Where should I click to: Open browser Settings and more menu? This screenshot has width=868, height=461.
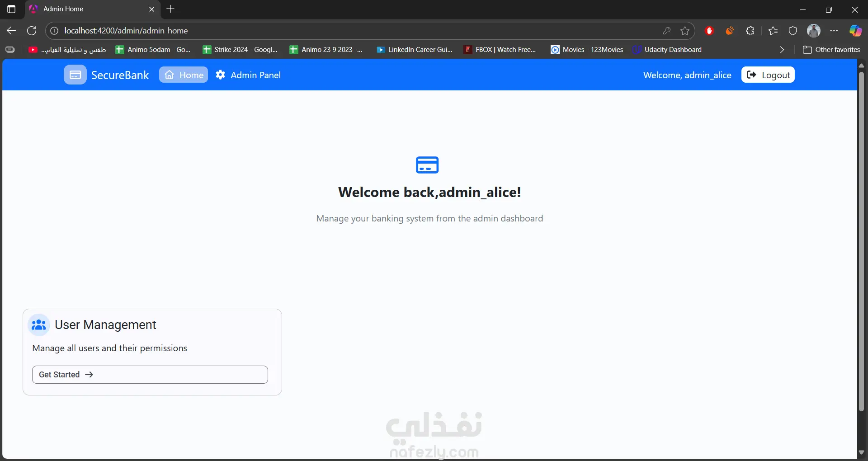pyautogui.click(x=834, y=31)
